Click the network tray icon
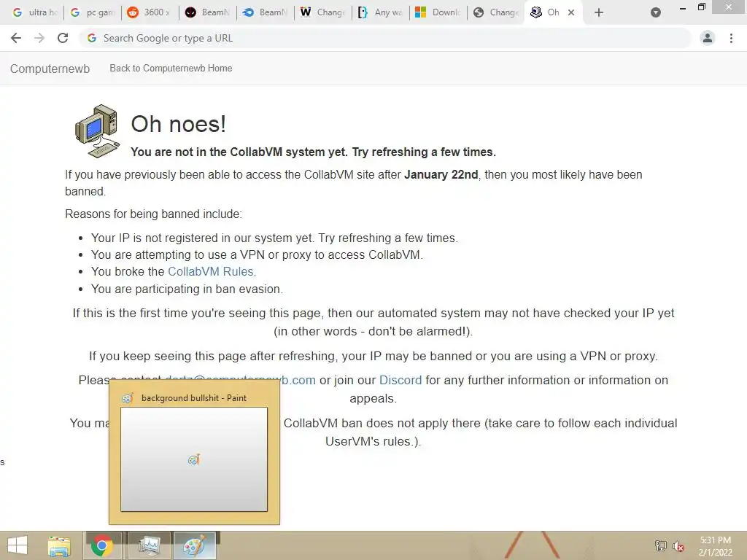 660,545
